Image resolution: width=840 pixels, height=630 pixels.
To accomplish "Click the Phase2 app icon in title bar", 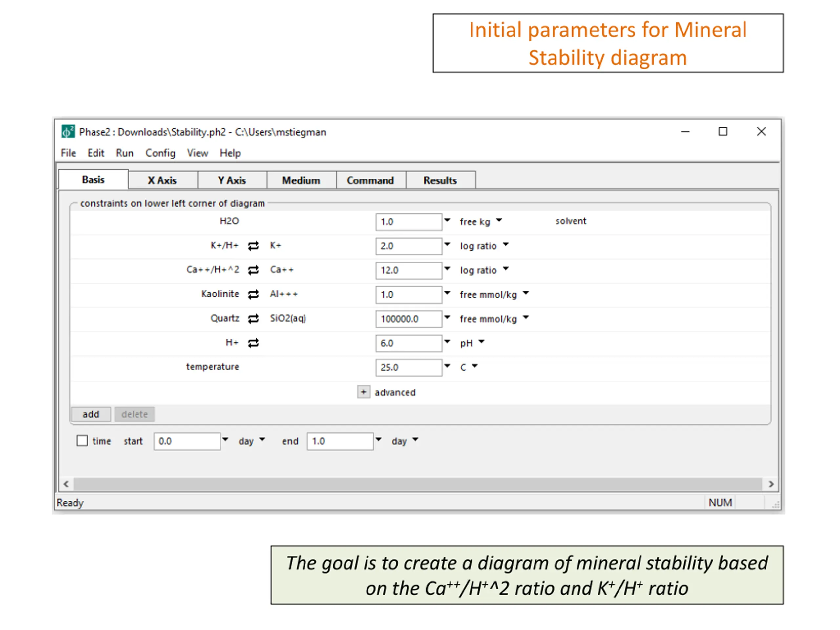I will coord(68,132).
